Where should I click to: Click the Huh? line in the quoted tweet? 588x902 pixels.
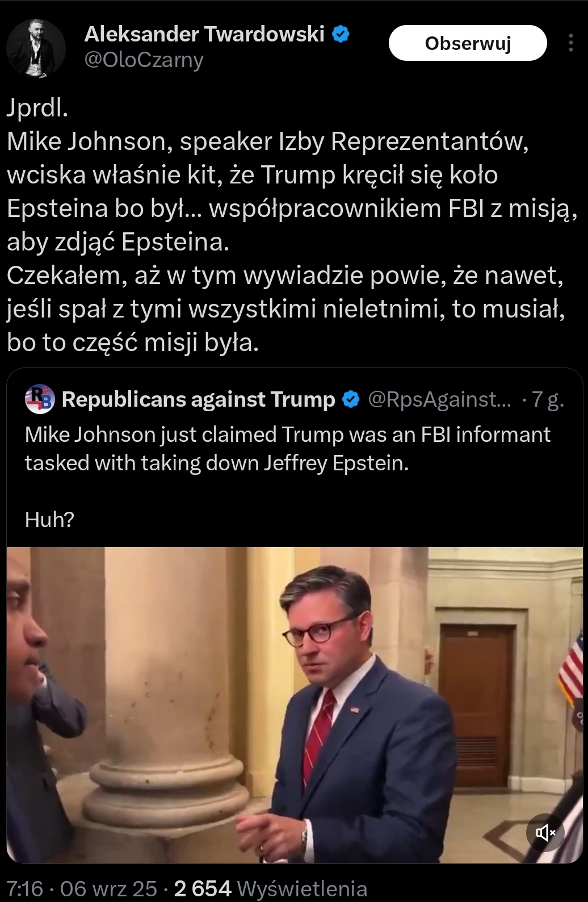(49, 519)
